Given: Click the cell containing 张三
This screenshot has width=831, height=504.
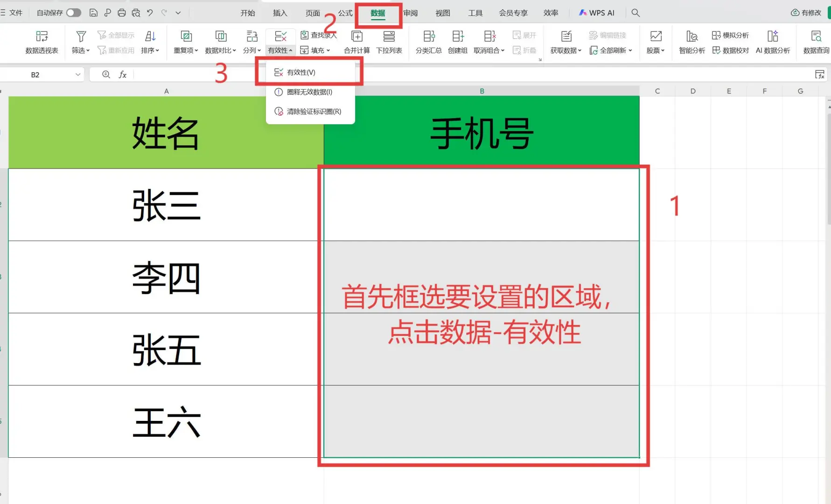Looking at the screenshot, I should pyautogui.click(x=166, y=205).
